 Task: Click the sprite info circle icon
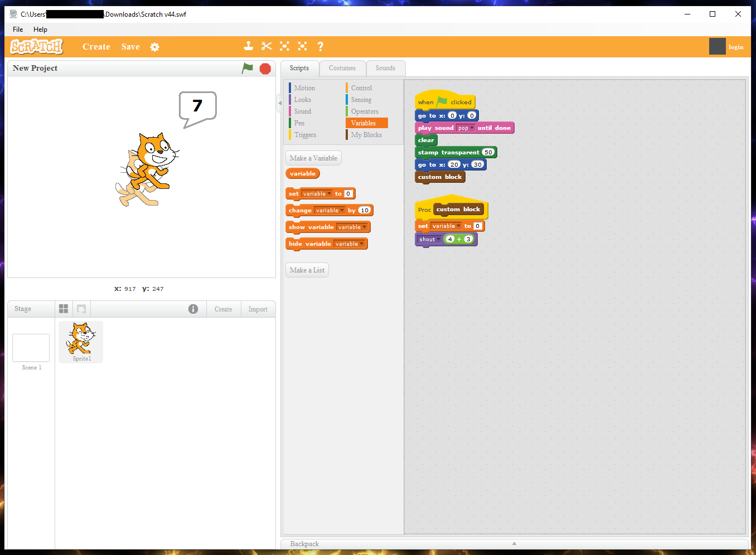pyautogui.click(x=193, y=309)
